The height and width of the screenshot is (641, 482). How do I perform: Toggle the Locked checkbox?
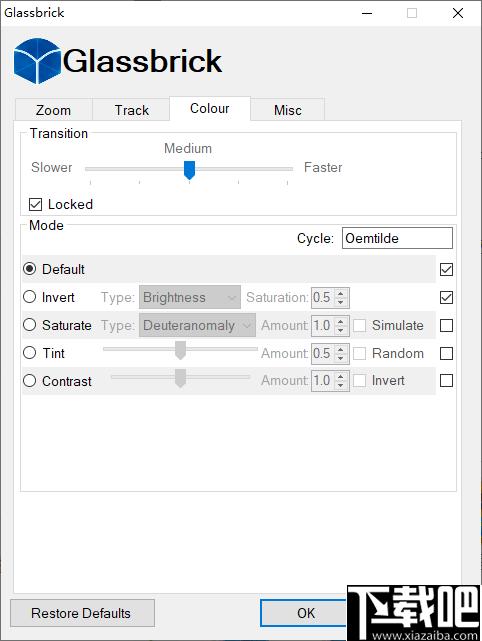click(36, 204)
